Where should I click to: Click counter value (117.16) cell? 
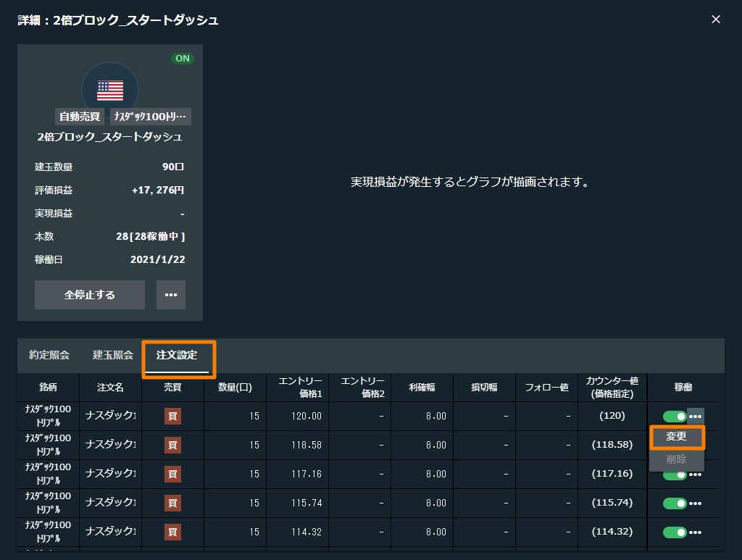pyautogui.click(x=612, y=474)
